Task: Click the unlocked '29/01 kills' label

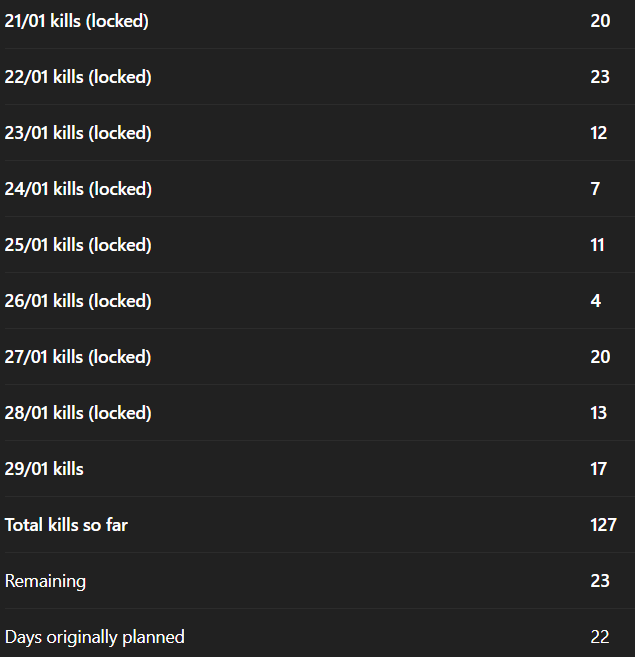Action: pos(44,469)
